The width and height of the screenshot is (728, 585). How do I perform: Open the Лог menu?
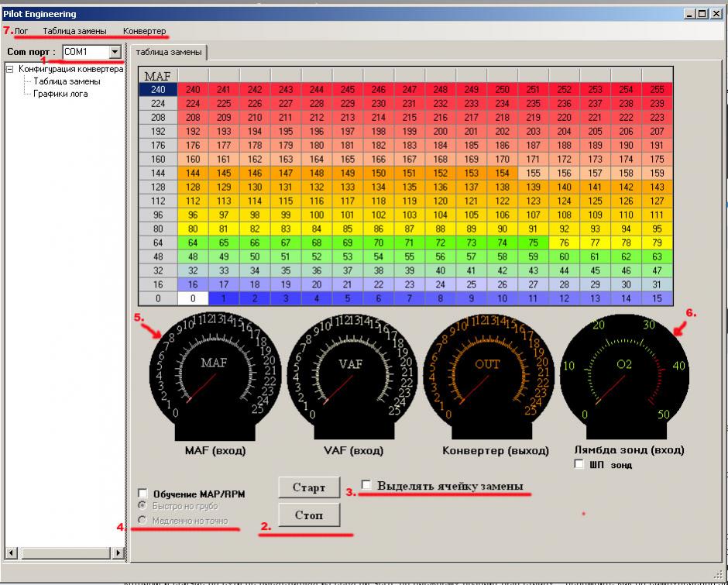click(x=21, y=31)
